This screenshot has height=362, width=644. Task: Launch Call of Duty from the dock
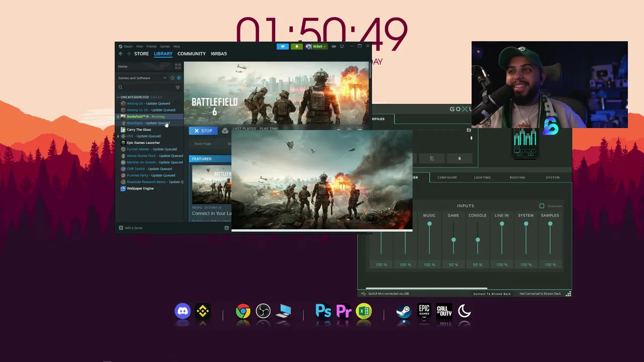click(x=444, y=312)
